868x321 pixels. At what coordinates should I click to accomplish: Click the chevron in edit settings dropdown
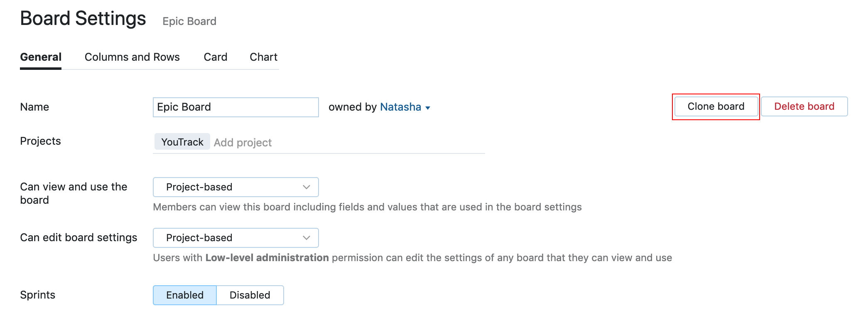tap(306, 238)
